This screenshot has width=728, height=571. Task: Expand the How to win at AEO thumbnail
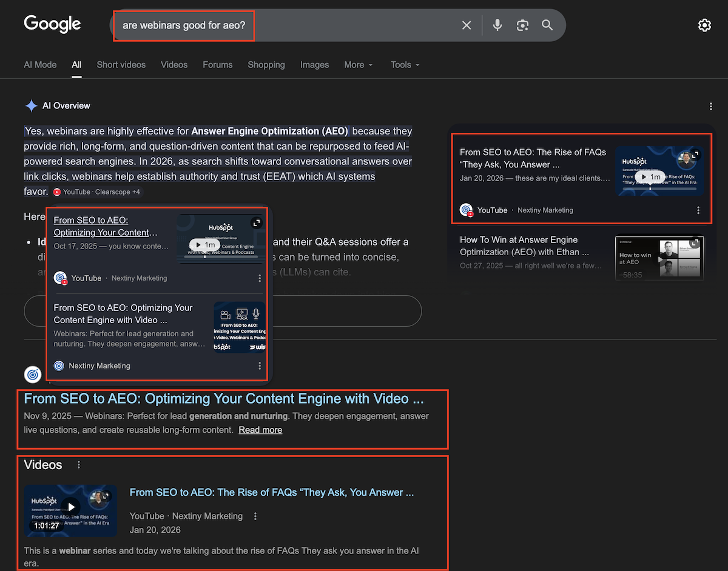coord(695,244)
